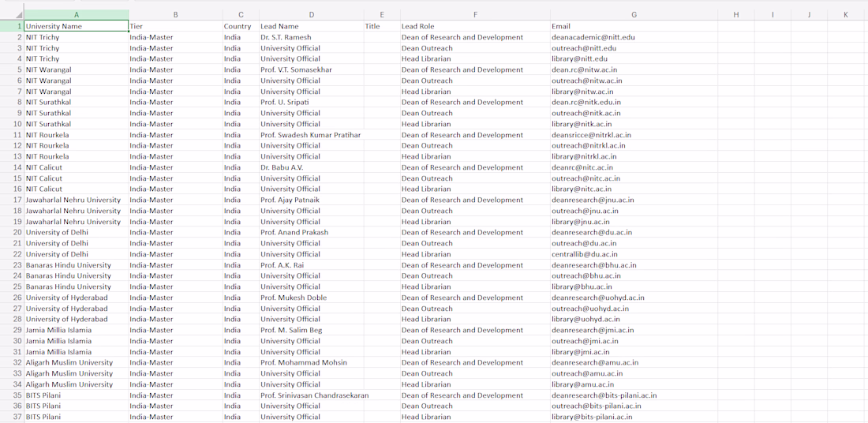Select column H header

click(735, 15)
